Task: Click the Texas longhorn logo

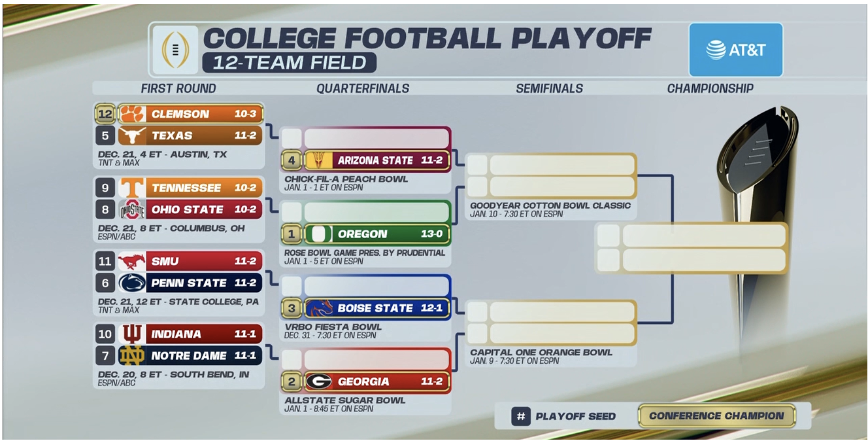Action: click(132, 135)
